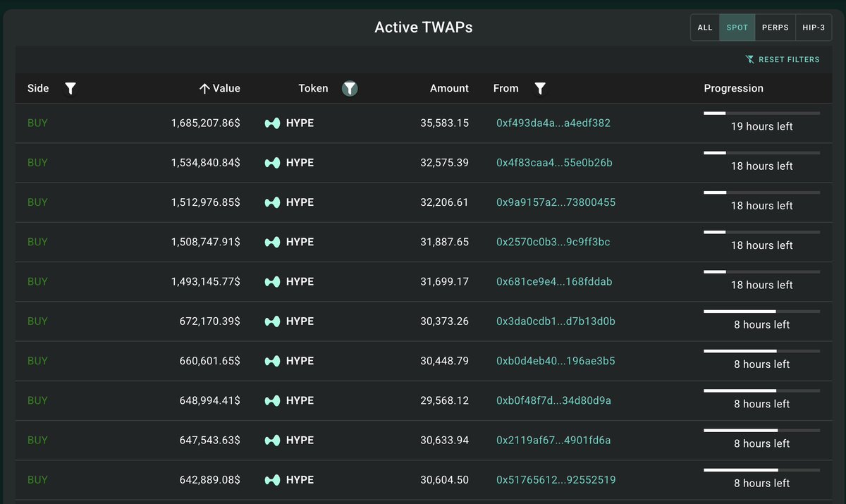Sort by the Value column header

[x=226, y=89]
